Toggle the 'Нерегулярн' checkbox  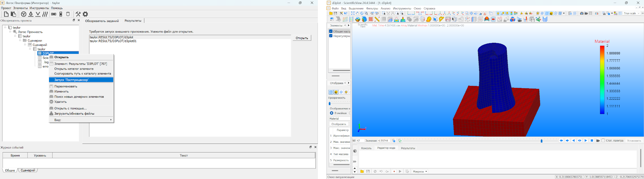click(x=331, y=36)
